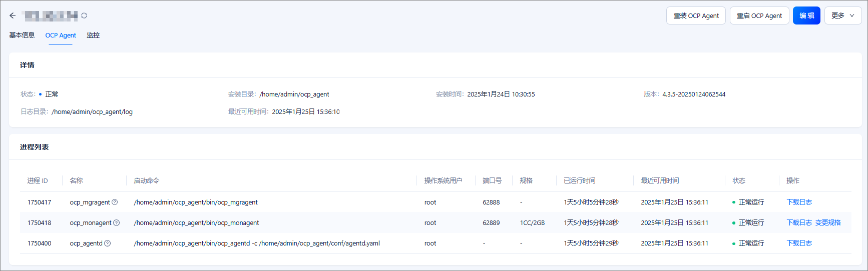Click the blue 编辑 button
Screen dimensions: 868x271
(x=806, y=15)
